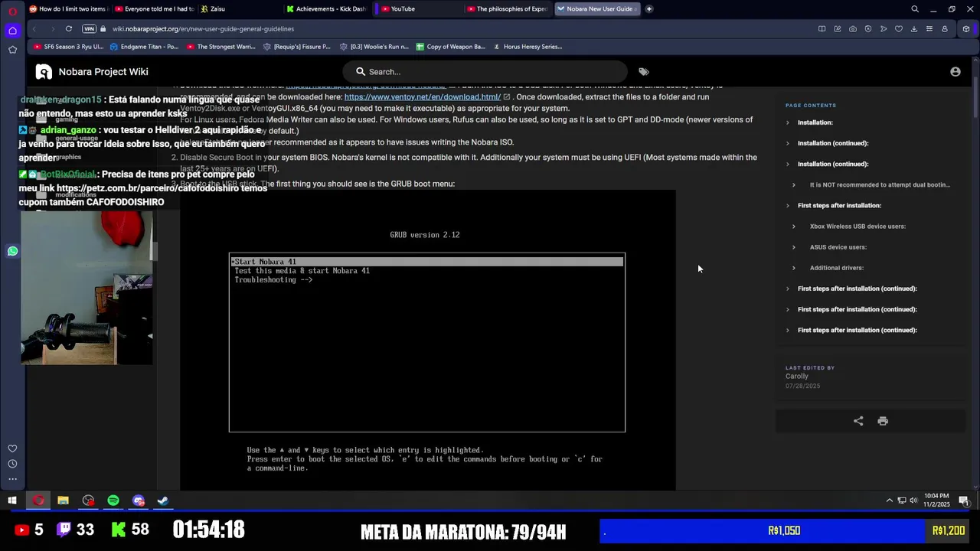Open ad blocker shield icon
The width and height of the screenshot is (980, 551).
(867, 29)
